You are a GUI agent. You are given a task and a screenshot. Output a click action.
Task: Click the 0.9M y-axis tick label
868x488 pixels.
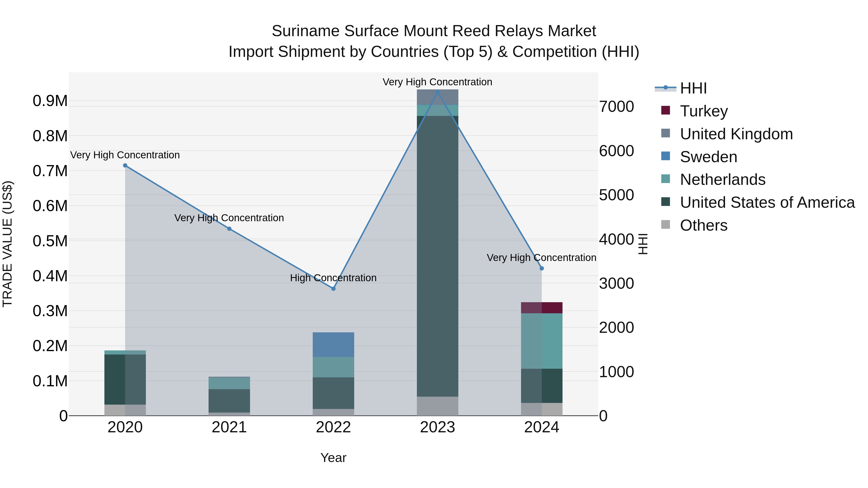(50, 101)
